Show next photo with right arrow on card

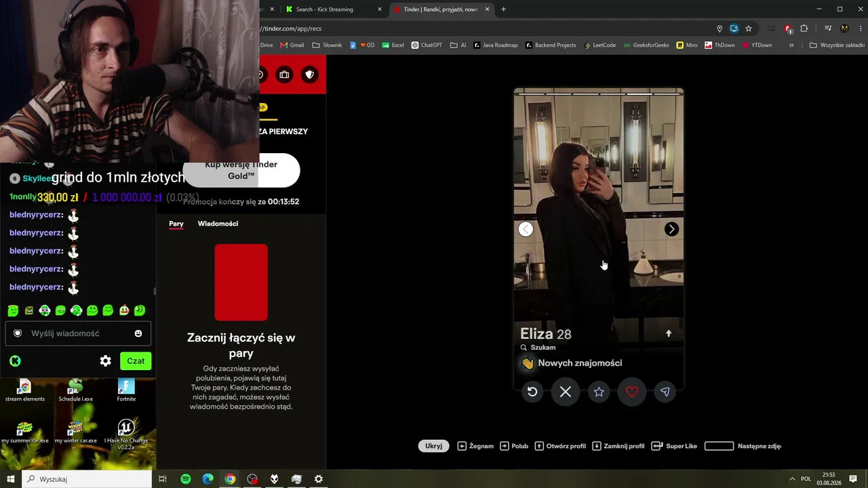coord(671,229)
